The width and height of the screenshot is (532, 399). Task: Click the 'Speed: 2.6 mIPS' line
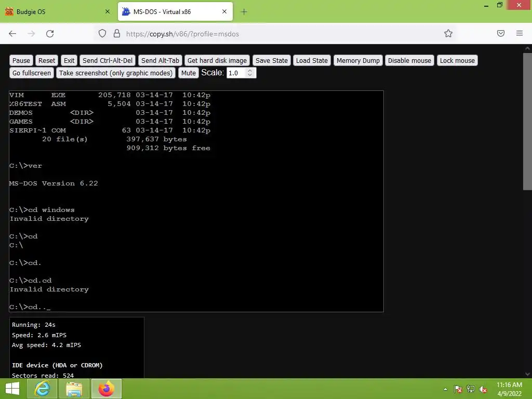pyautogui.click(x=39, y=335)
